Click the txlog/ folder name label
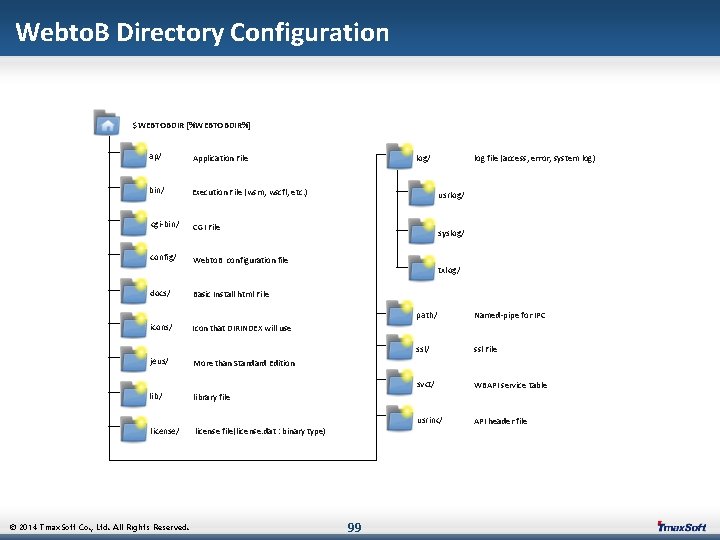720x540 pixels. (x=449, y=270)
